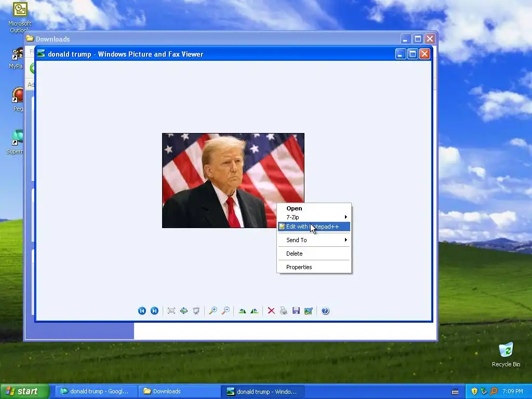
Task: Click the magnifier icon in the system tray
Action: pos(494,391)
